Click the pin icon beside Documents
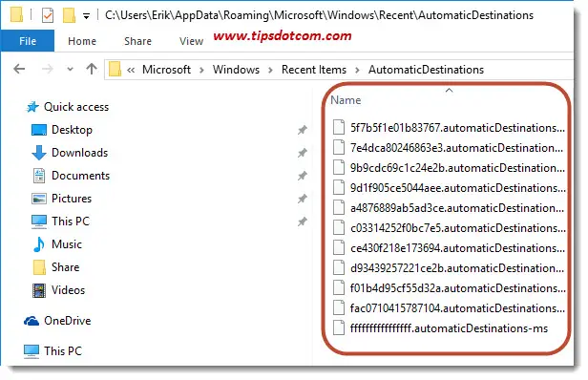588x380 pixels. [303, 176]
